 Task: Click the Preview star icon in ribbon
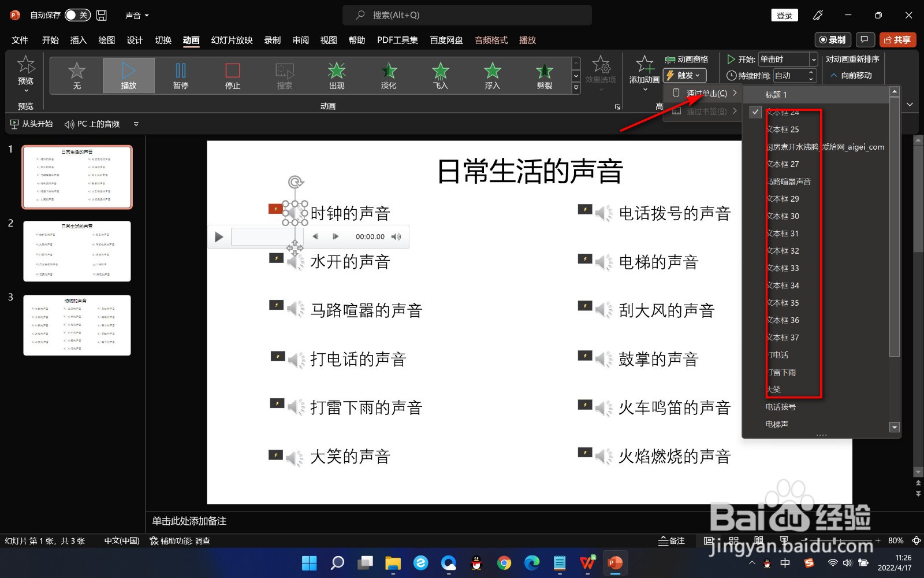pos(26,65)
